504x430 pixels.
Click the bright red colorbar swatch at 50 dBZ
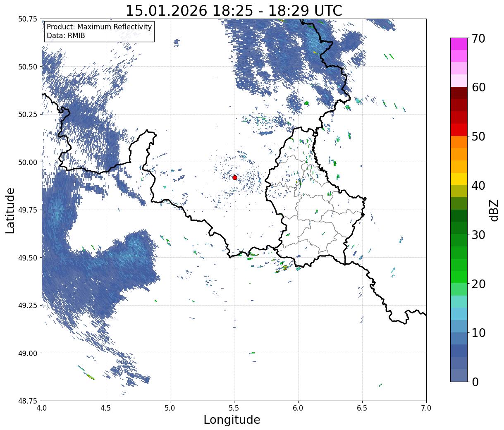pyautogui.click(x=459, y=130)
